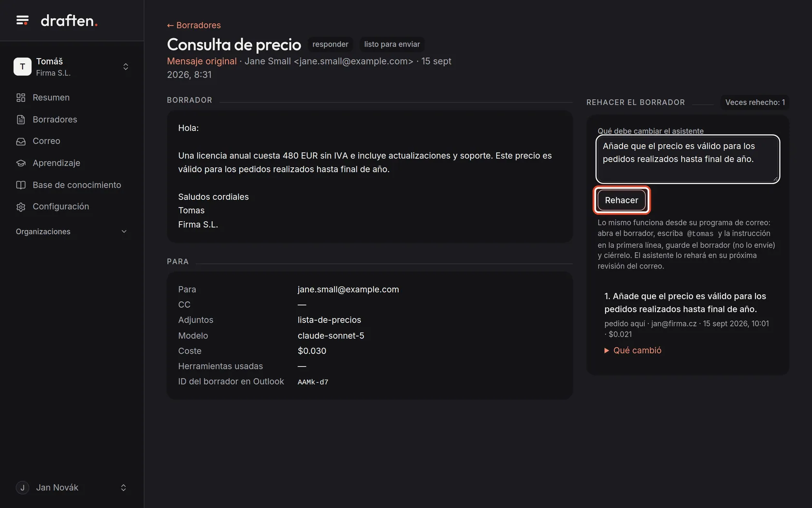Click the Herramientas usadas label
The width and height of the screenshot is (812, 508).
[220, 367]
